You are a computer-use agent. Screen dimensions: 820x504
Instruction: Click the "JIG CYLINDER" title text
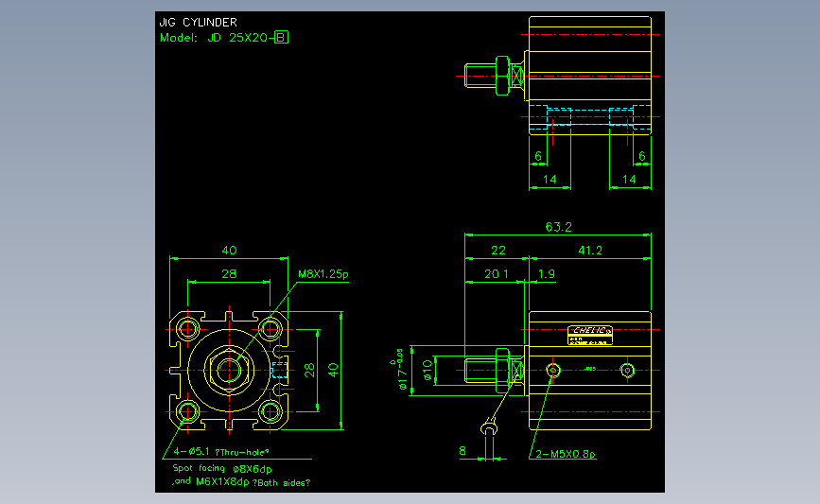(199, 23)
